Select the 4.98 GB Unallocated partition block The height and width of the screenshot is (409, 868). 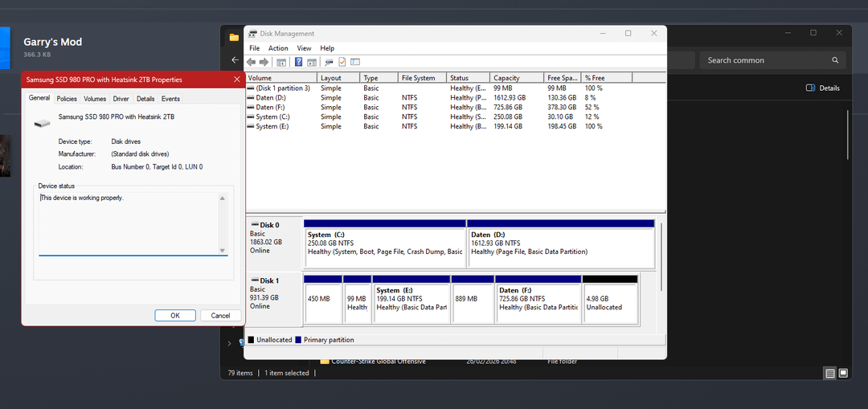point(610,302)
